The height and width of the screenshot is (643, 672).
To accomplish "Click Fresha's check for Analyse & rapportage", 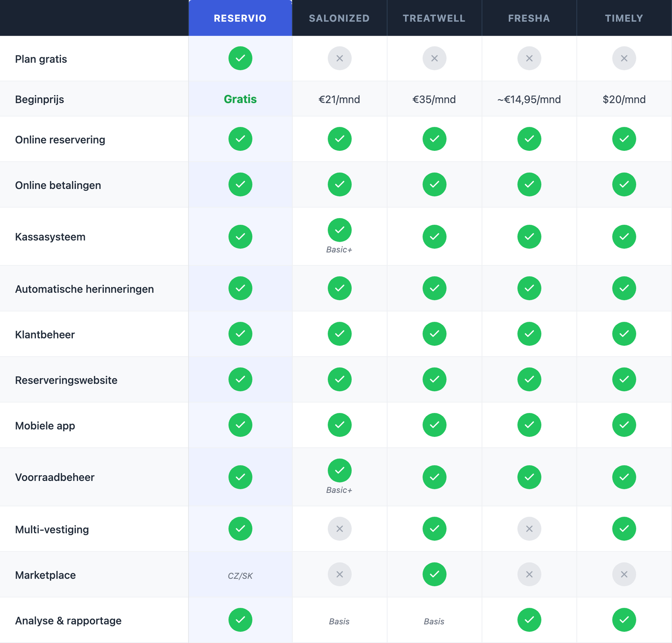I will tap(529, 620).
